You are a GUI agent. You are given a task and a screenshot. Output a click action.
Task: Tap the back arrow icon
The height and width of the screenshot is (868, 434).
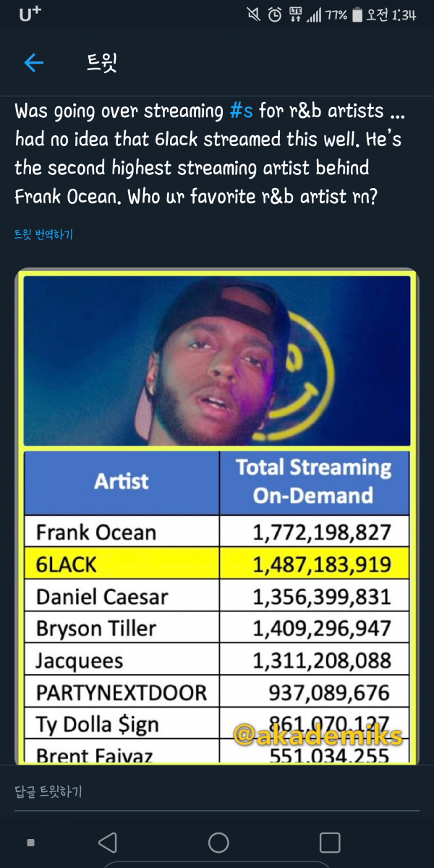pyautogui.click(x=34, y=63)
